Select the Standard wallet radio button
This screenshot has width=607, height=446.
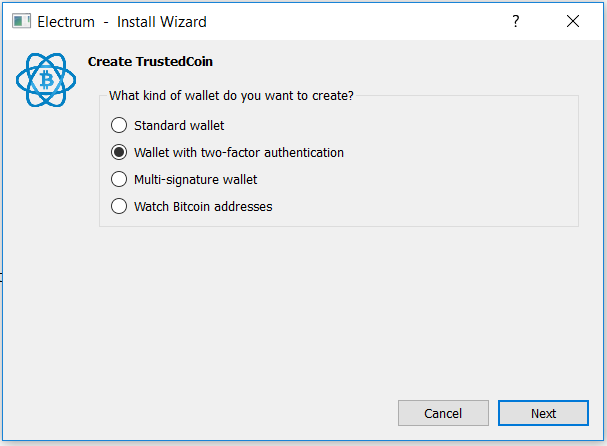119,125
